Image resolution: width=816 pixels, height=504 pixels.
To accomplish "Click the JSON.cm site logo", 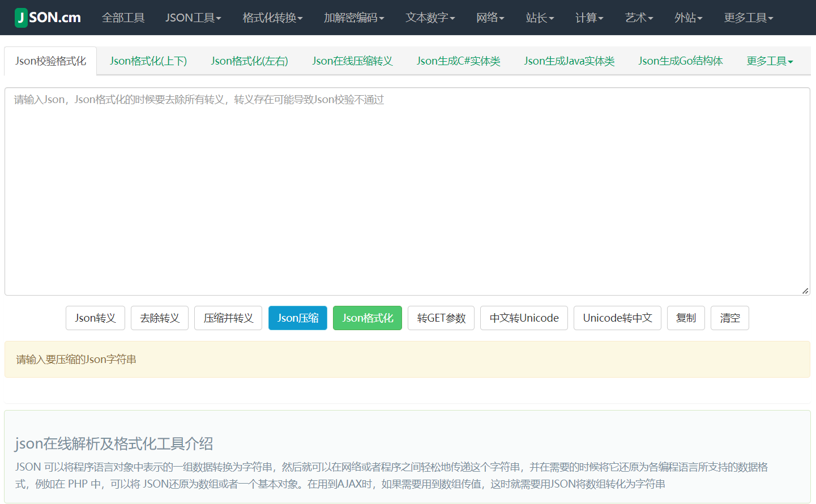I will [x=48, y=18].
